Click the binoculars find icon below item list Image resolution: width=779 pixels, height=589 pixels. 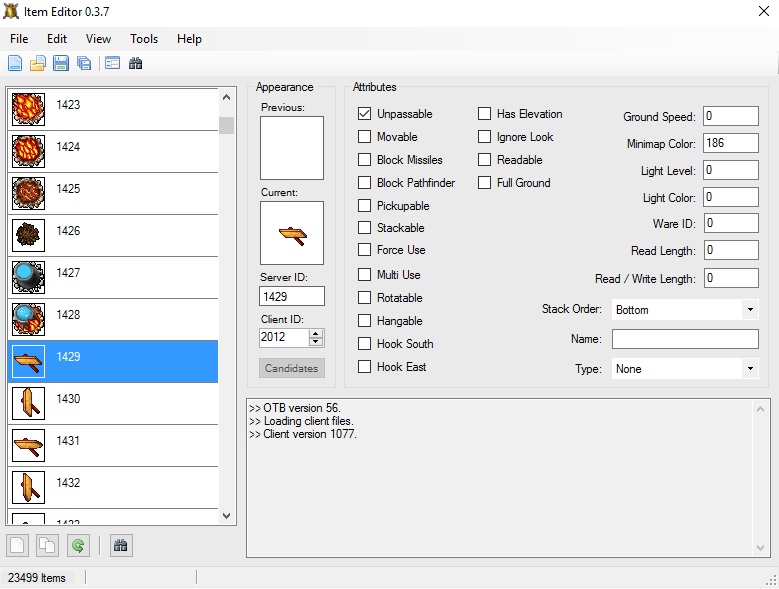tap(121, 546)
